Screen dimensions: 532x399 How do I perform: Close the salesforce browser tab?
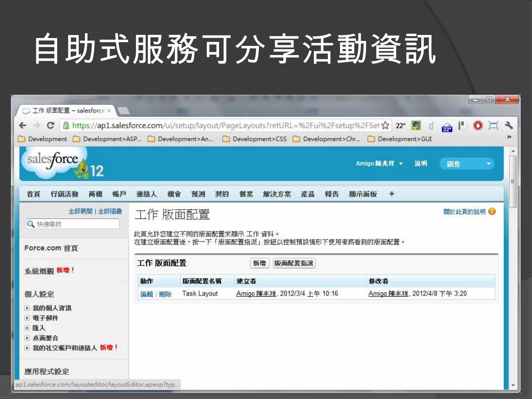point(109,111)
